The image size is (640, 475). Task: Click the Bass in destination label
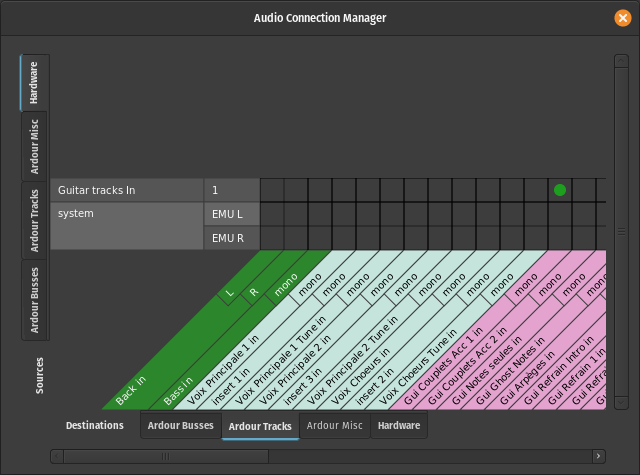tap(178, 391)
